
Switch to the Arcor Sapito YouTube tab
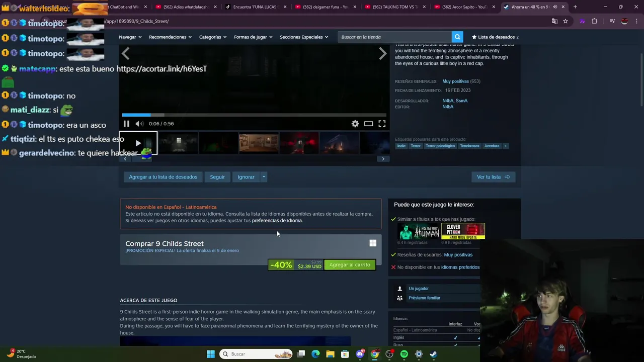click(x=464, y=7)
